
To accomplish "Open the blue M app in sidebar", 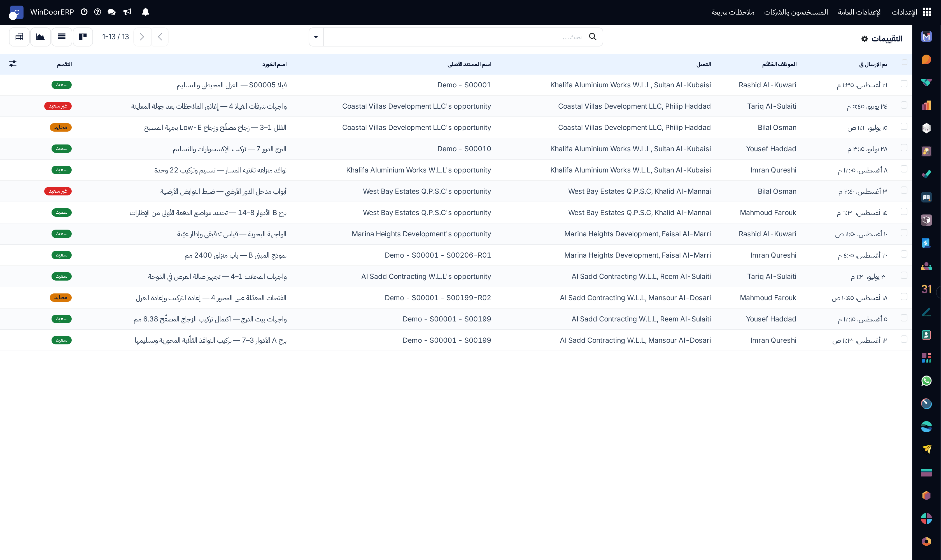I will pyautogui.click(x=926, y=37).
